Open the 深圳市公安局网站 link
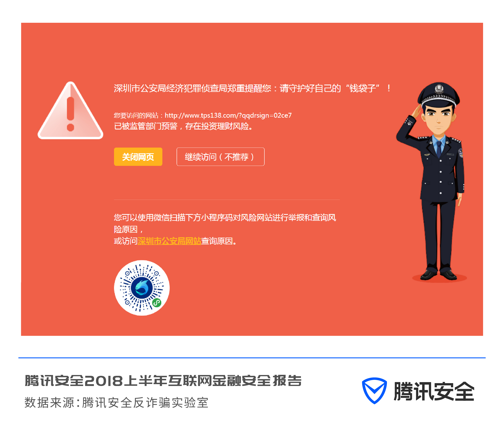 169,241
